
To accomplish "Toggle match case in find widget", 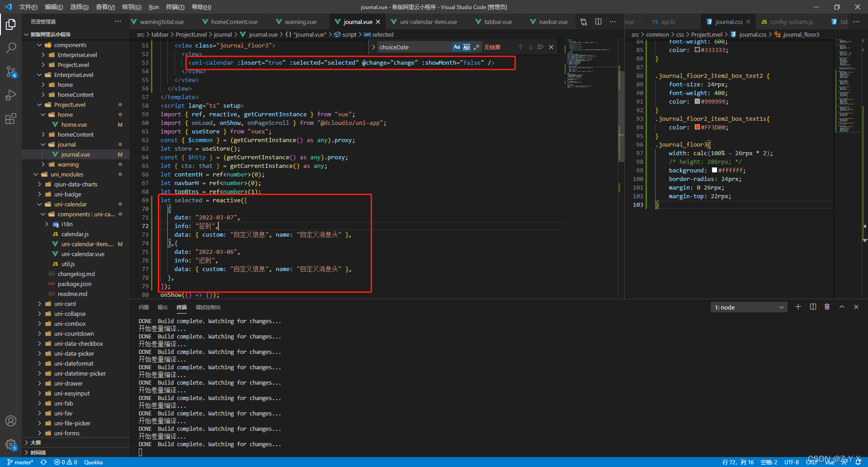I will click(x=457, y=47).
